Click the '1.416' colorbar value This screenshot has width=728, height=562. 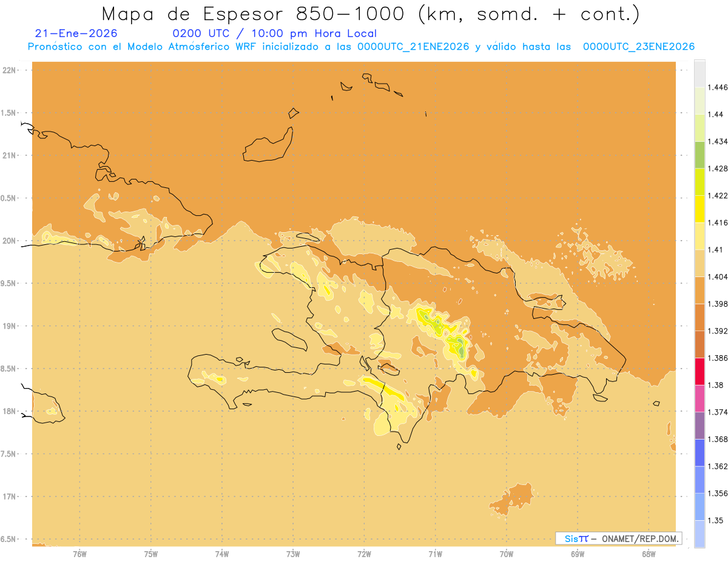coord(718,222)
